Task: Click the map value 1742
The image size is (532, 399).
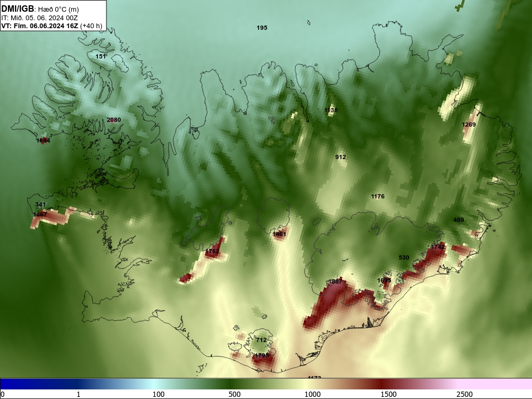Action: point(438,247)
